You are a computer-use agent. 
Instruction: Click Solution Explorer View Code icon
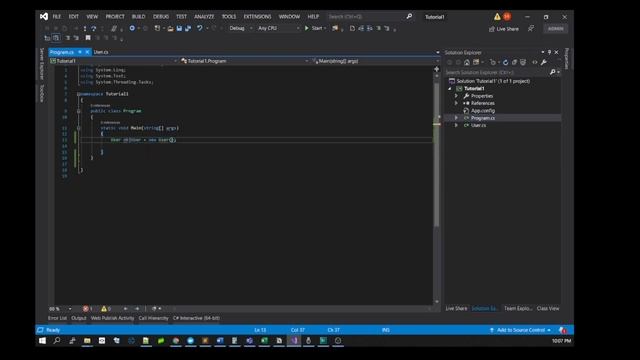[535, 62]
